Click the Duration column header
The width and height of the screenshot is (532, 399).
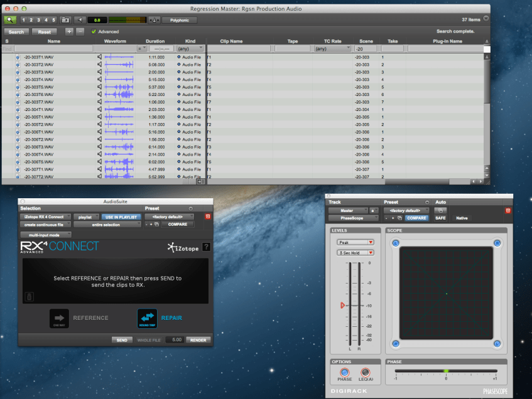[x=155, y=41]
